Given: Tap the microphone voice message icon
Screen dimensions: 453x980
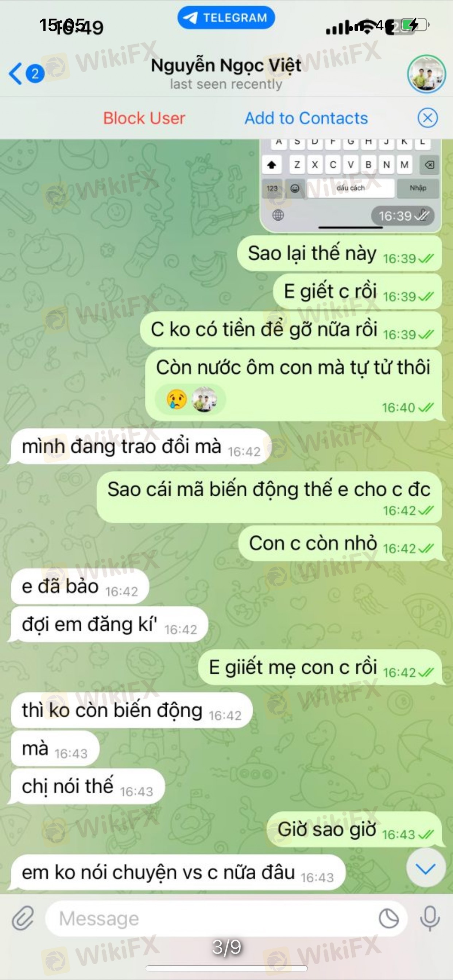Looking at the screenshot, I should pyautogui.click(x=430, y=918).
